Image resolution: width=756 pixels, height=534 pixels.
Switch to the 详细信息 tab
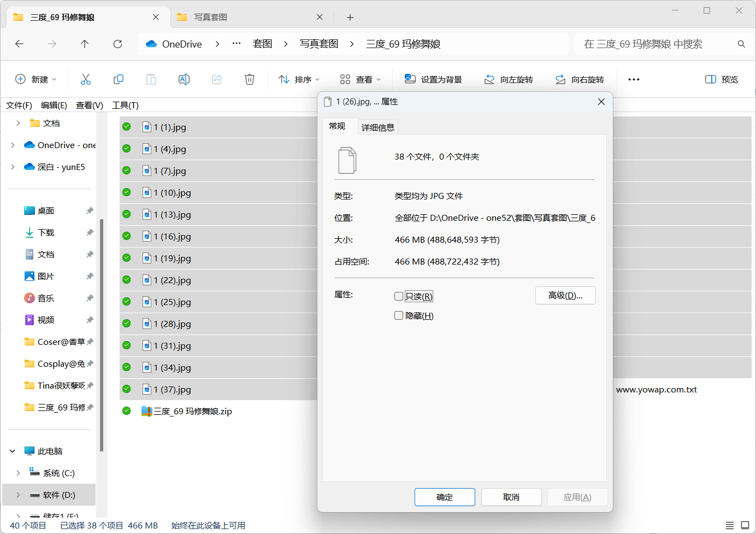pos(377,126)
